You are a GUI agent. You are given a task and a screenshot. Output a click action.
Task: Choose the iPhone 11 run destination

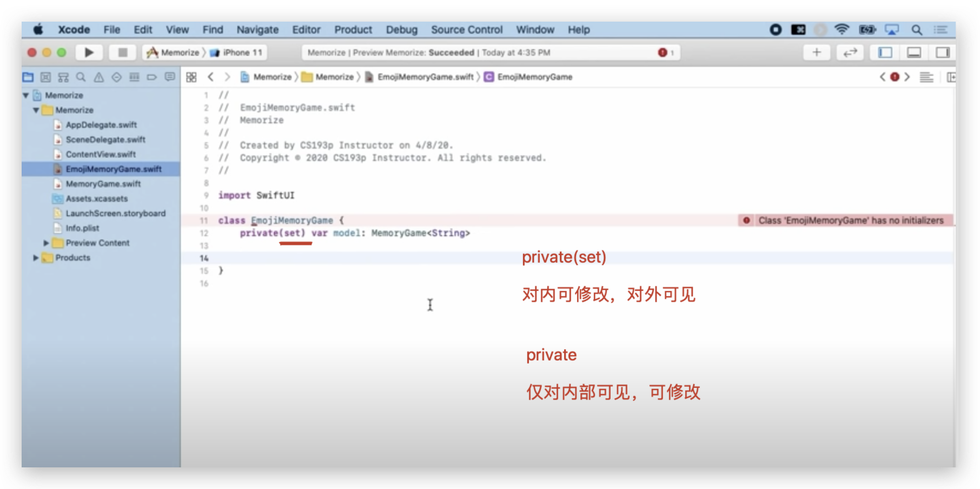237,52
